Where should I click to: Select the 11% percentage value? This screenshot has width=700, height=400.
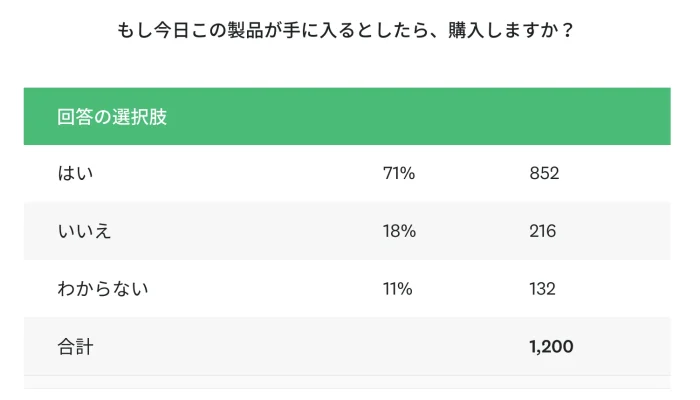pyautogui.click(x=397, y=289)
